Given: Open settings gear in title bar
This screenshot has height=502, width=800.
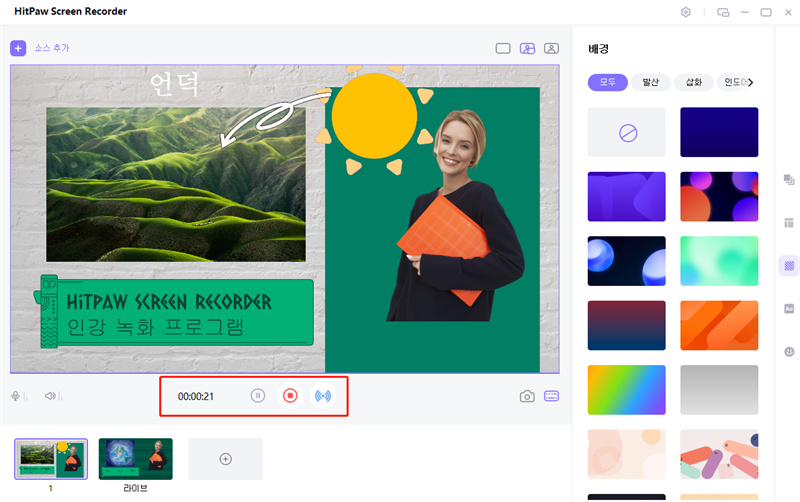Looking at the screenshot, I should (686, 12).
